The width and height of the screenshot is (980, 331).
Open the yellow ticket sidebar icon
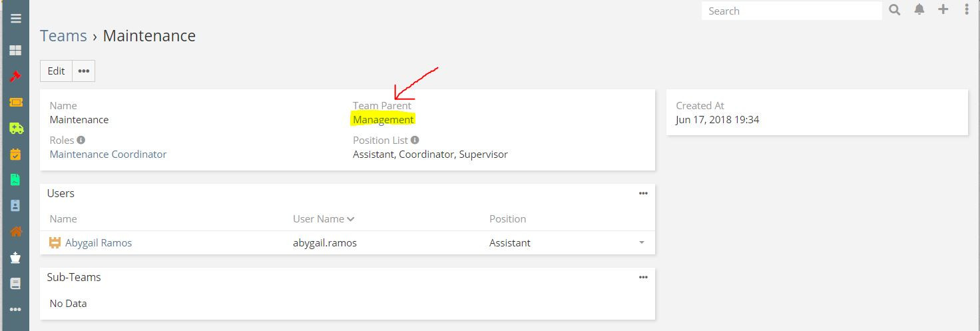(x=15, y=103)
